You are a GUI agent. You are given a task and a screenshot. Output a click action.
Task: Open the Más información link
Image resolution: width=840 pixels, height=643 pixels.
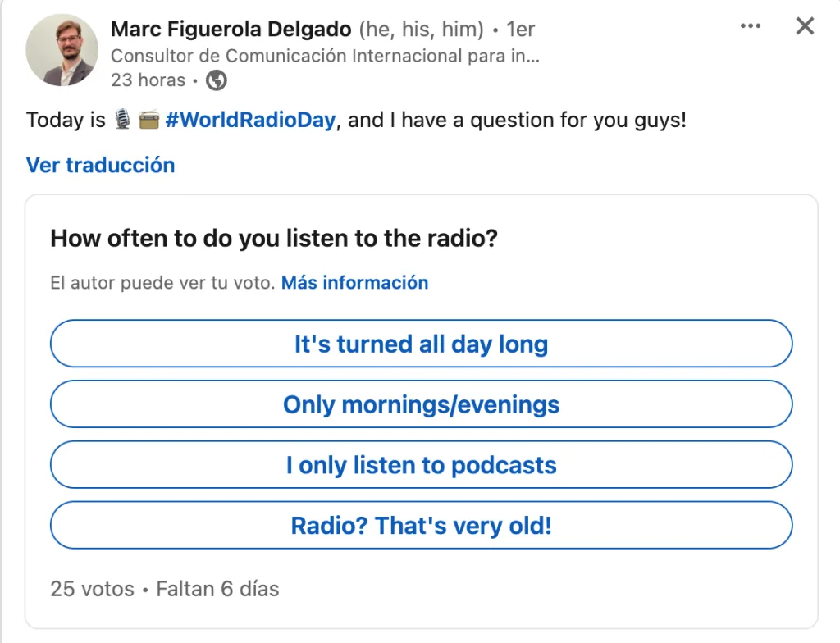(x=354, y=283)
